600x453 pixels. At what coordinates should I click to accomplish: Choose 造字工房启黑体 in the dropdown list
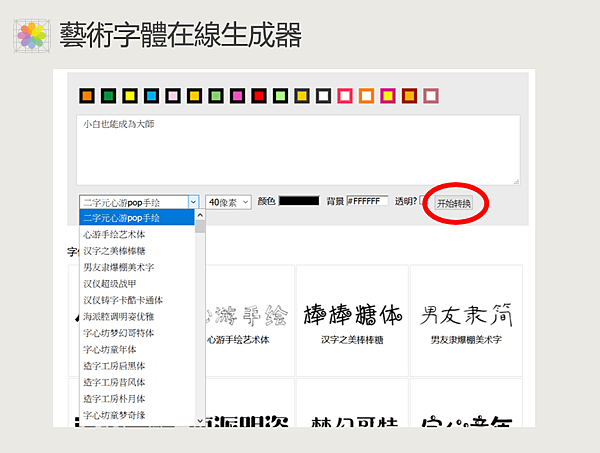tap(137, 366)
